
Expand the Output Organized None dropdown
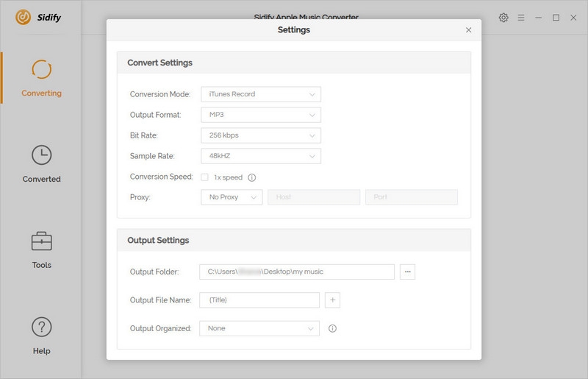(x=259, y=328)
